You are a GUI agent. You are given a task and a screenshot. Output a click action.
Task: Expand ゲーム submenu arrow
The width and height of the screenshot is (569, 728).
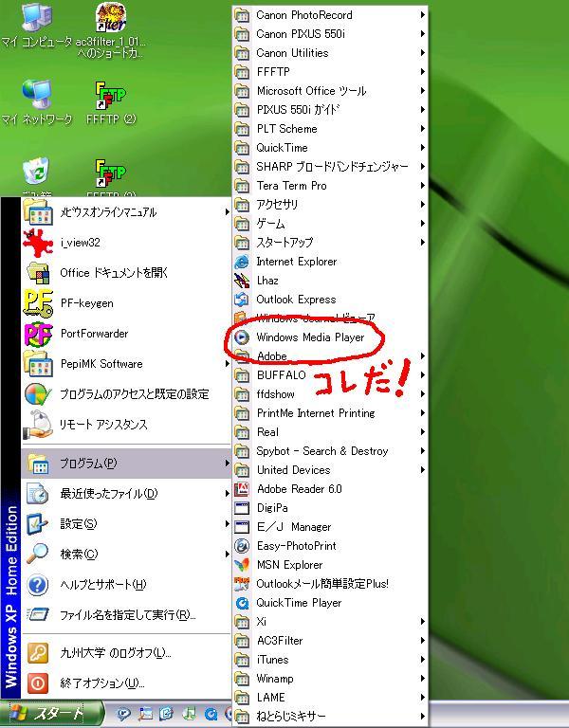tap(422, 224)
